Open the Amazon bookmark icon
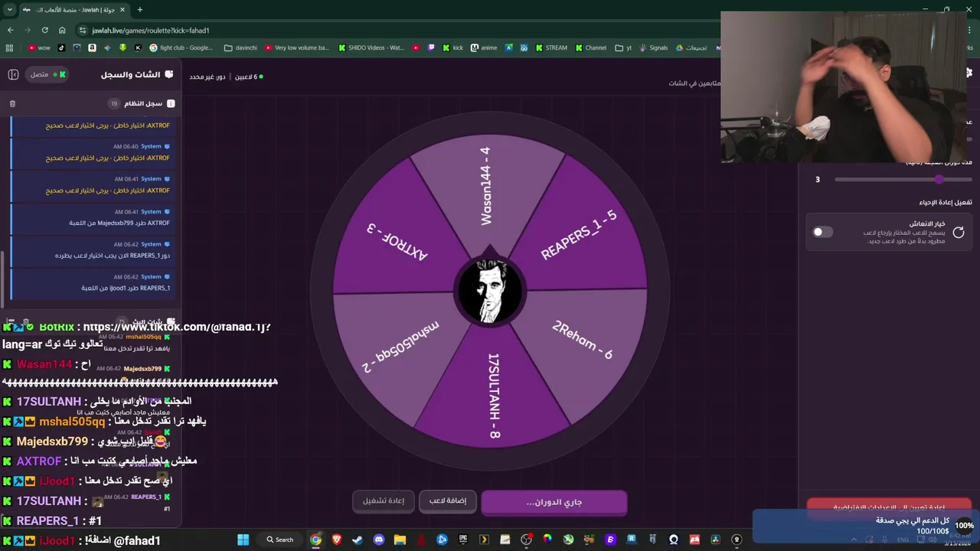The height and width of the screenshot is (551, 980). pyautogui.click(x=92, y=47)
